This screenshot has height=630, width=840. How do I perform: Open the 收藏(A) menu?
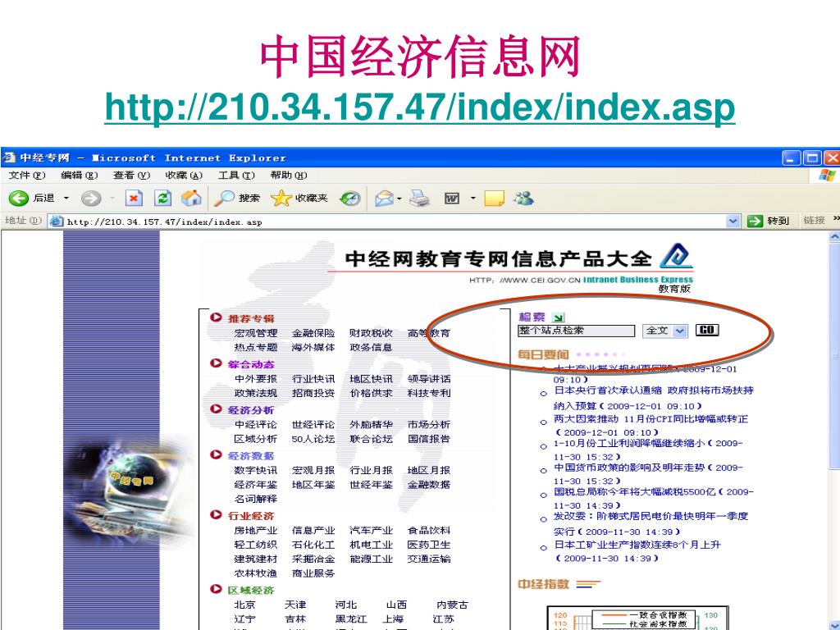coord(184,176)
